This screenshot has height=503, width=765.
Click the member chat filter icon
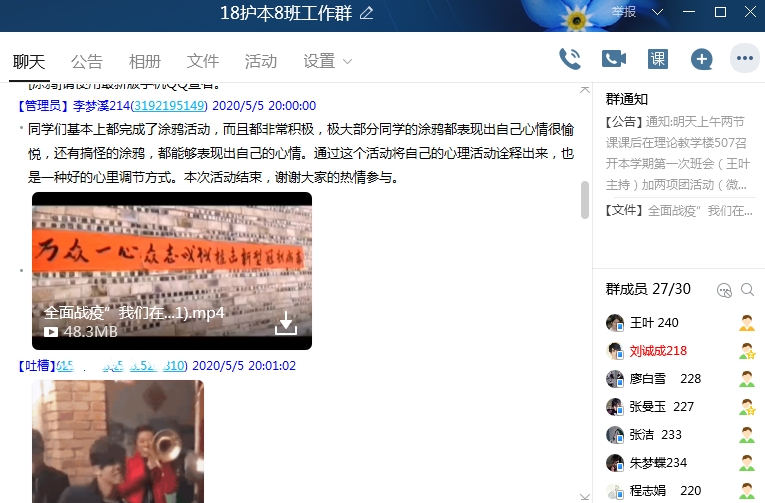pyautogui.click(x=724, y=290)
